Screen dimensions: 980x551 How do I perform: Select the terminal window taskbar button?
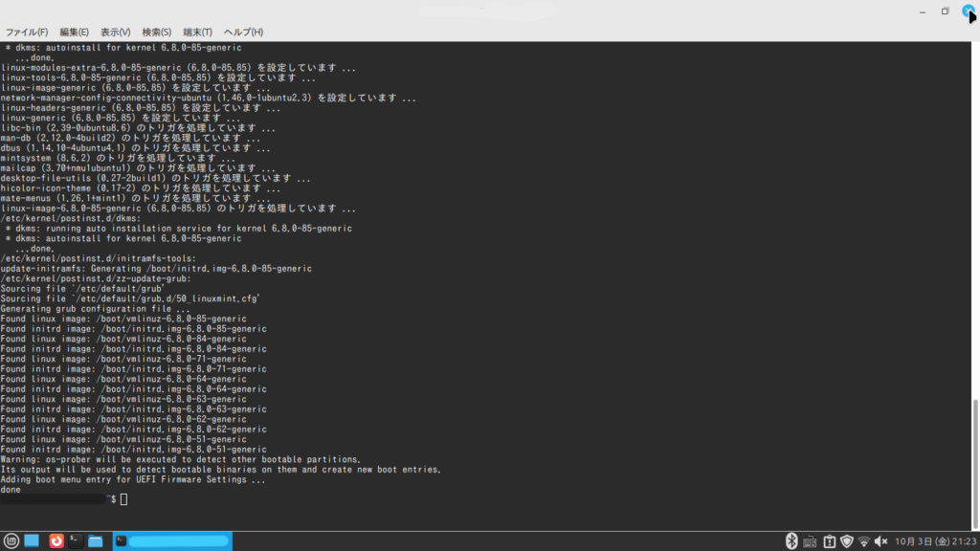(x=172, y=541)
